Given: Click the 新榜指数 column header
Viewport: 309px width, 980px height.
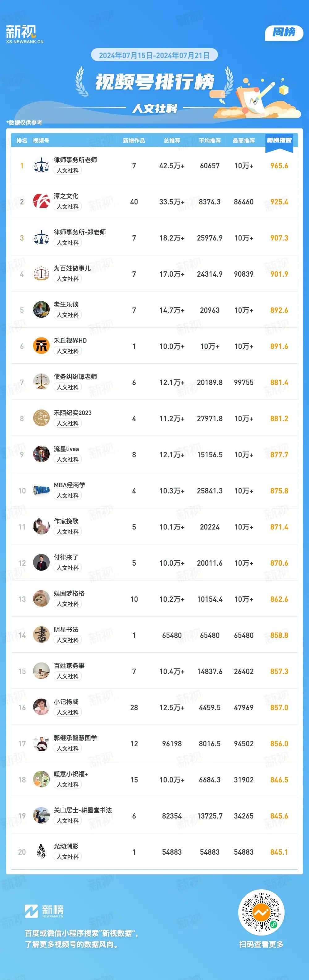Looking at the screenshot, I should pyautogui.click(x=279, y=140).
